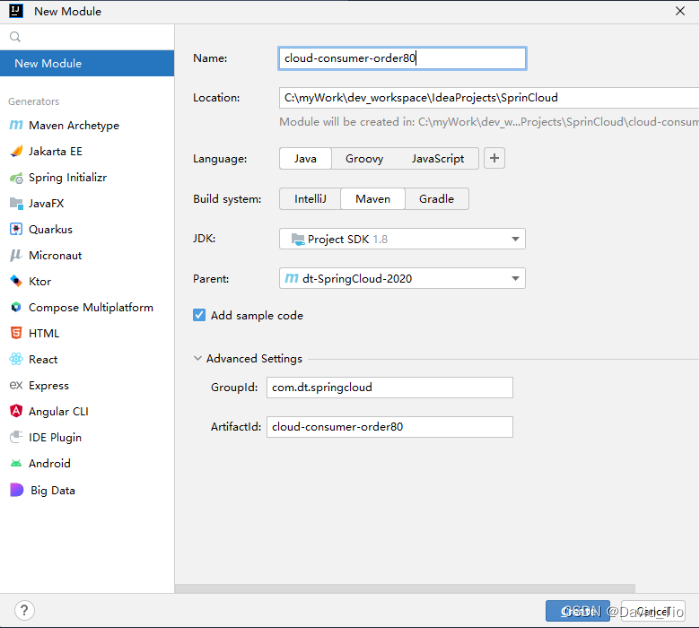Click the Spring Initializr label

tap(68, 178)
